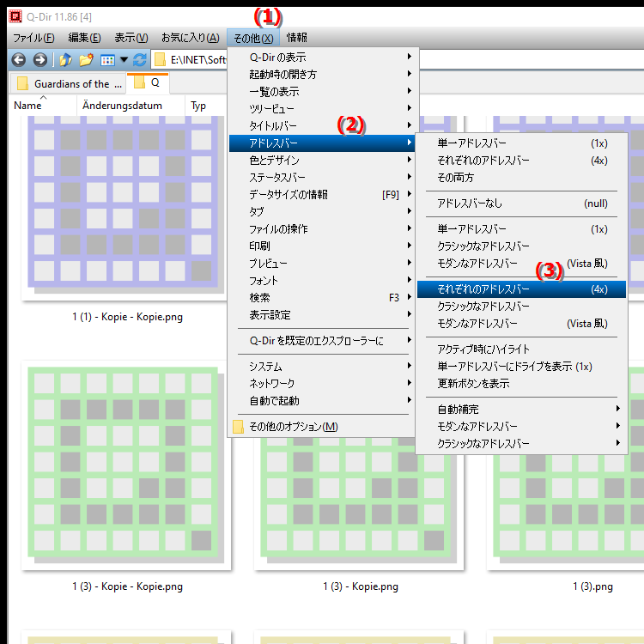Viewport: 644px width, 644px height.
Task: Click the folder icon beside その他のオプション(M)
Action: [238, 427]
